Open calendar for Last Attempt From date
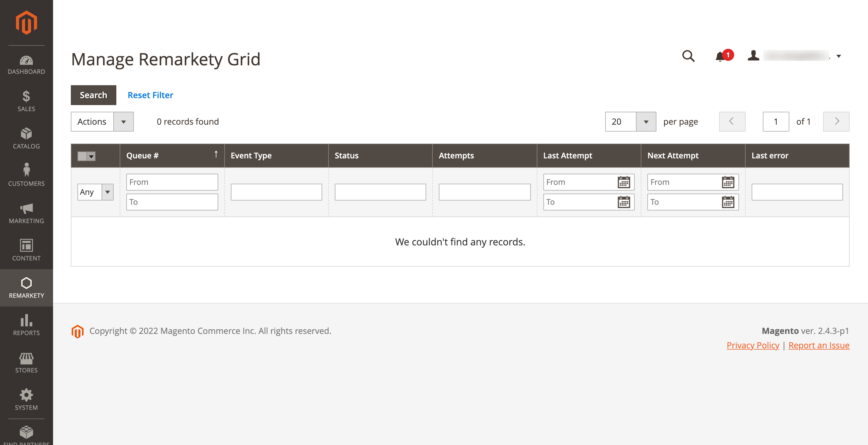 pos(624,182)
